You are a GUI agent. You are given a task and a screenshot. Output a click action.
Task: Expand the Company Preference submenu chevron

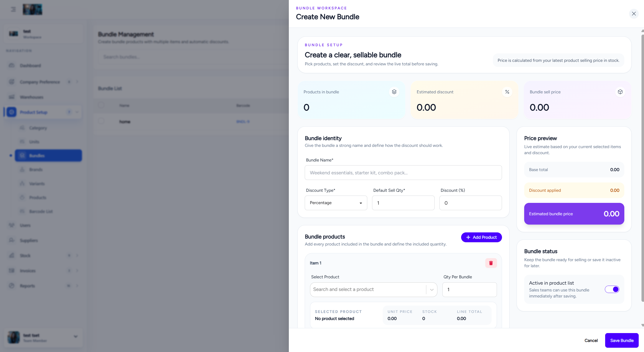(x=77, y=82)
